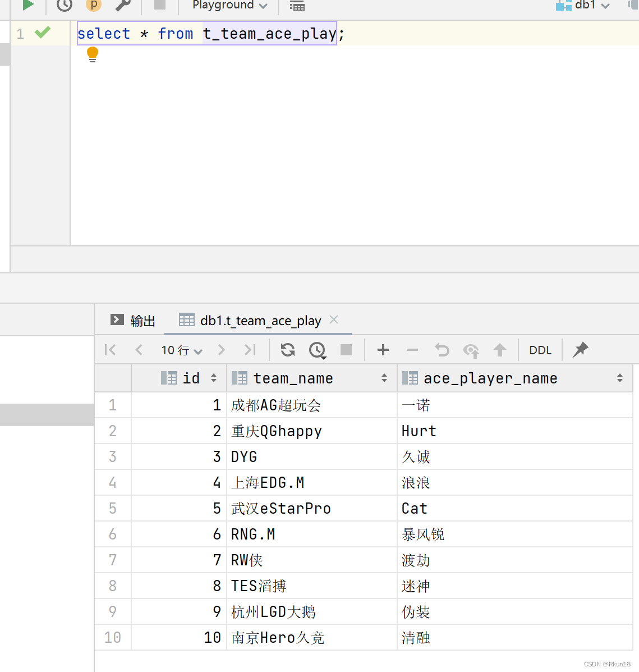Open the wrench settings icon

pos(123,5)
